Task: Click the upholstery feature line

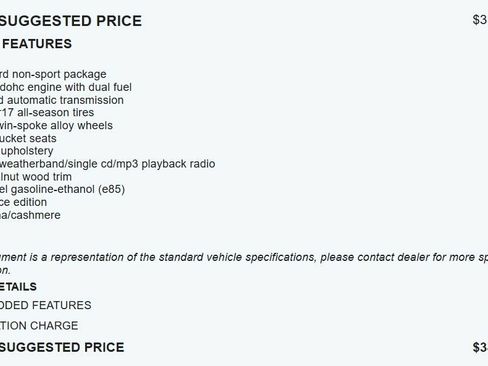Action: point(27,151)
